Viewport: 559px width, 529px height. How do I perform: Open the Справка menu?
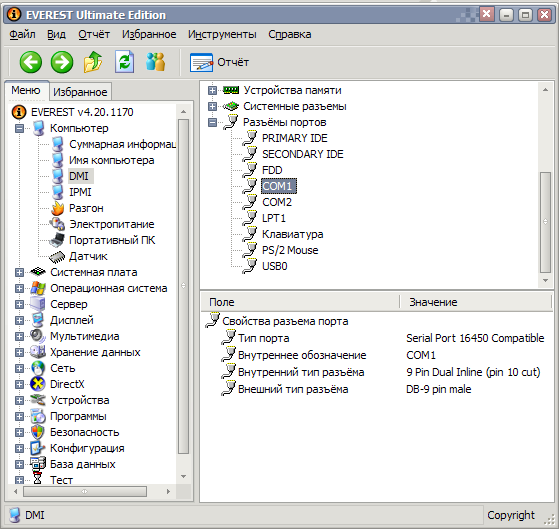(290, 34)
